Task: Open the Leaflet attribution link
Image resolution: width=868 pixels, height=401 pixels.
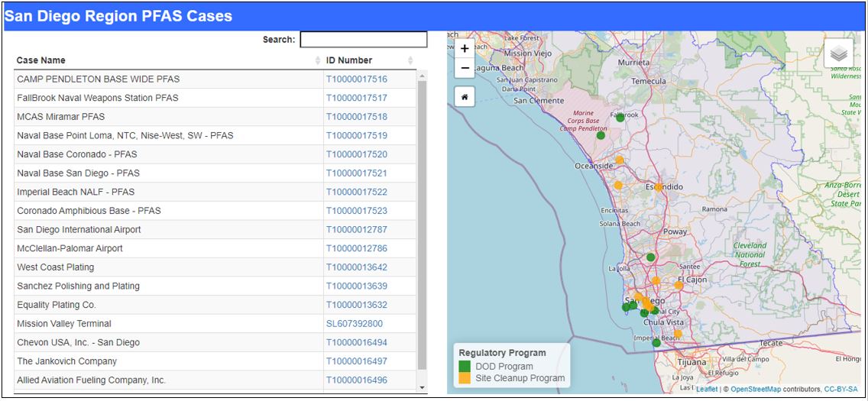Action: 707,390
